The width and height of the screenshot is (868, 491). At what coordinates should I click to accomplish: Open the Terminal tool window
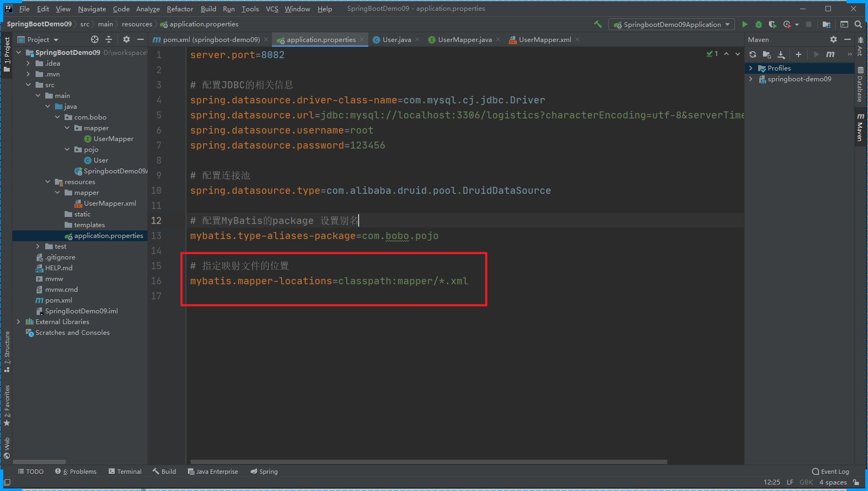coord(125,472)
